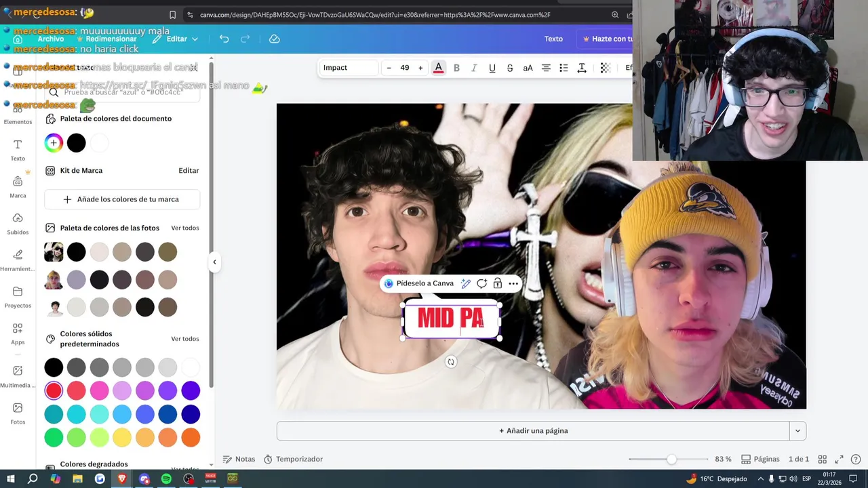
Task: Click Pídeselo a Canva button
Action: (418, 283)
